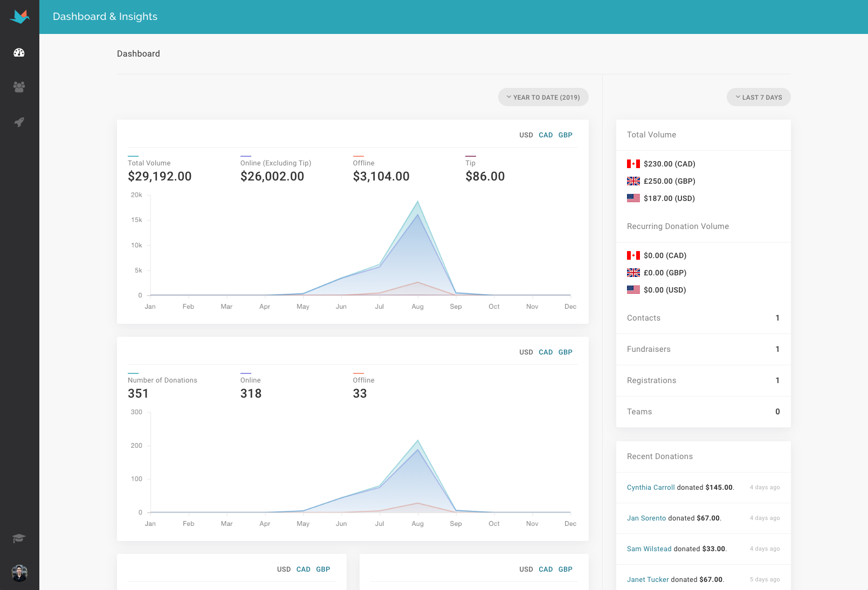Open Jan Sorento donor link
Screen dimensions: 868x590
pos(646,518)
